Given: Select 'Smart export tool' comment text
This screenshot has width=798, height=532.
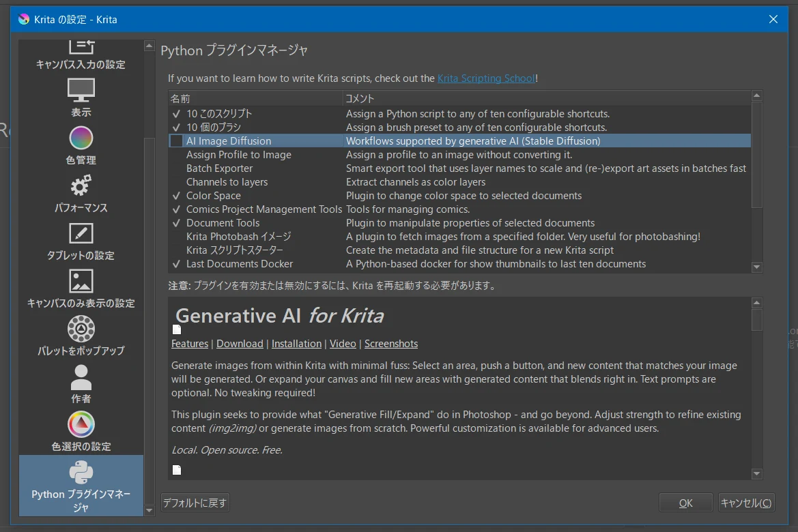Looking at the screenshot, I should [x=546, y=168].
